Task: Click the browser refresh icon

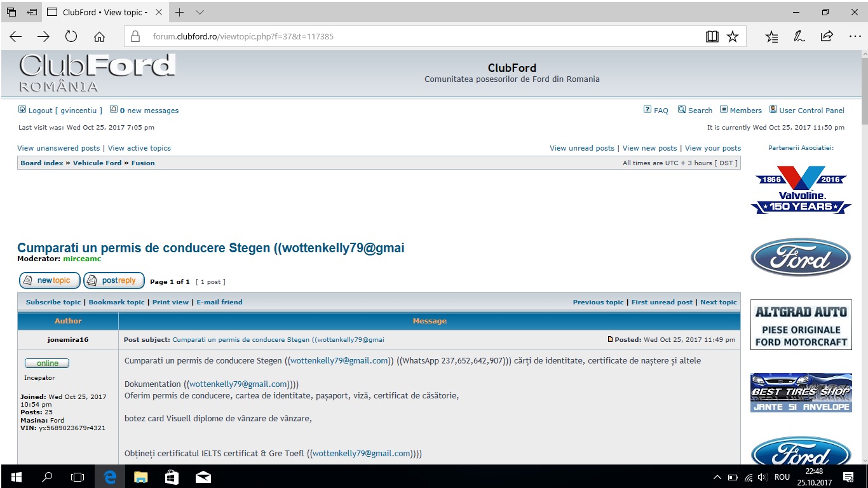Action: [71, 37]
